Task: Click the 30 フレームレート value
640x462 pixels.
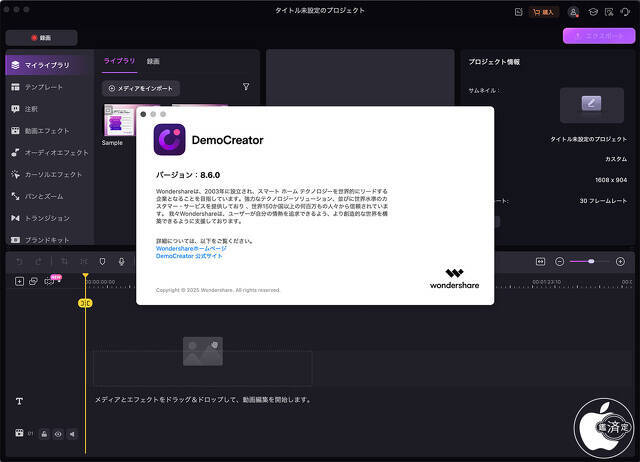Action: [x=603, y=201]
